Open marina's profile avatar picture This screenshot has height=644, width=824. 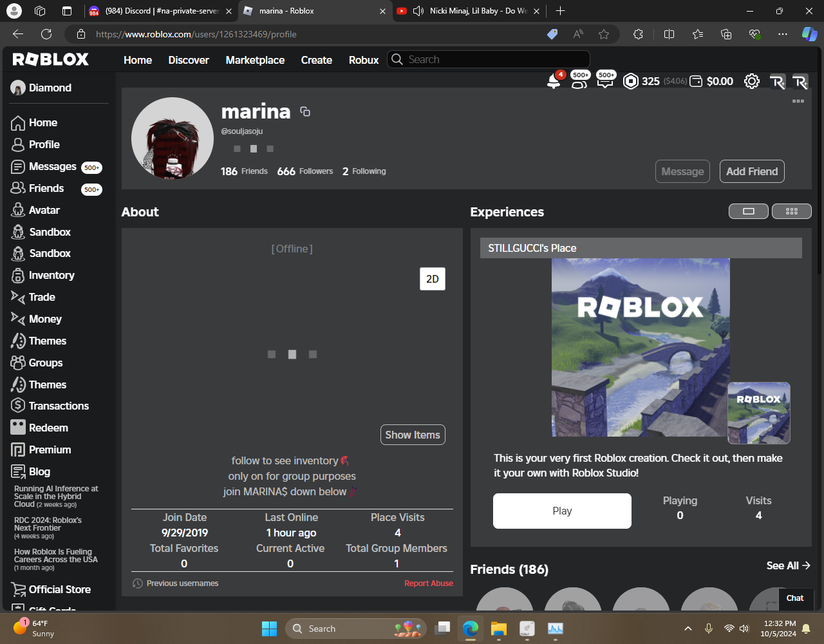pos(173,138)
